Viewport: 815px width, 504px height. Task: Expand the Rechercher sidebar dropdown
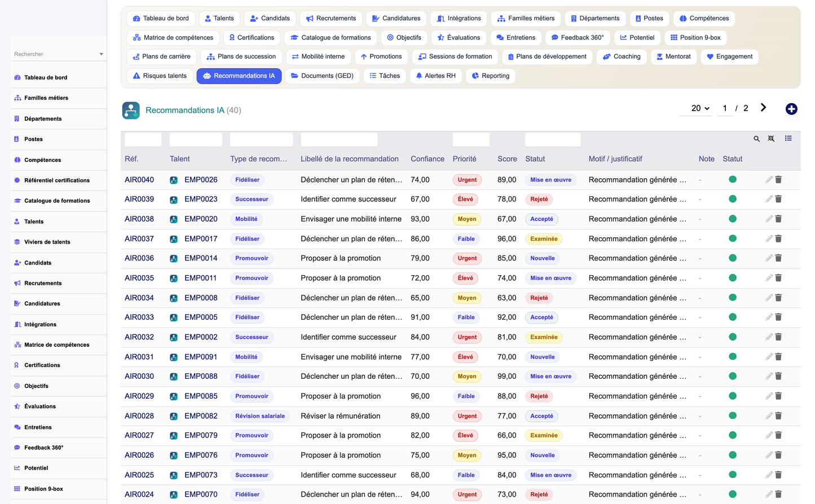(x=101, y=54)
